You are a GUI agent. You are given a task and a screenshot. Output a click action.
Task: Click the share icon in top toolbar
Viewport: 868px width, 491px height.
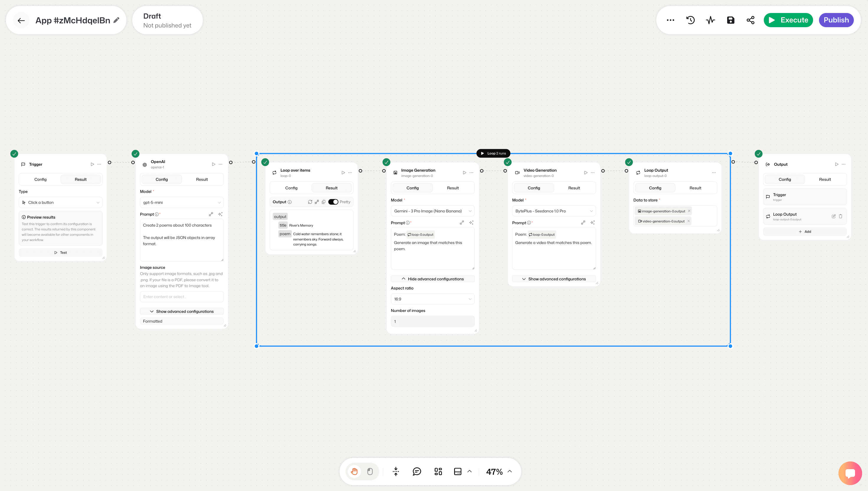coord(750,20)
